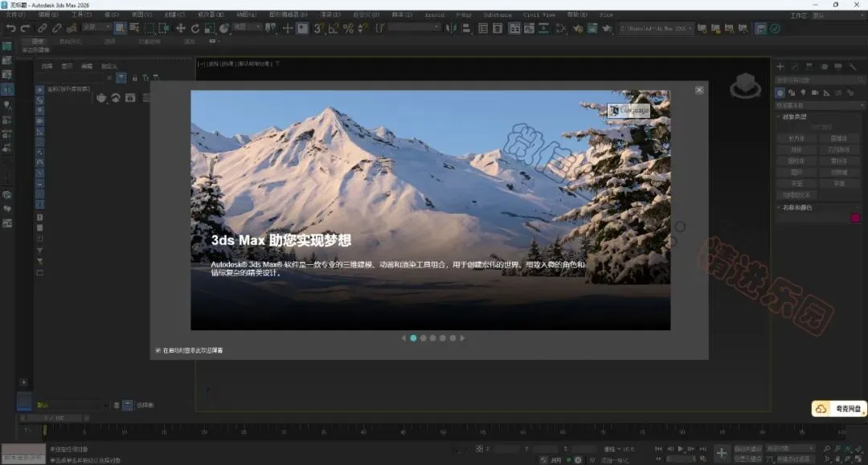Select Cameras category in Create panel
The width and height of the screenshot is (868, 465).
(x=815, y=93)
